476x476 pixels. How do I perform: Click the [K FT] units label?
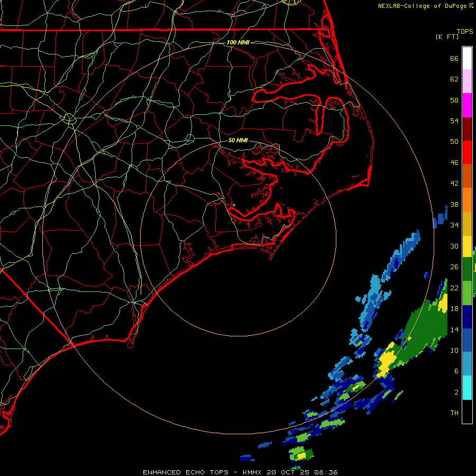[447, 36]
